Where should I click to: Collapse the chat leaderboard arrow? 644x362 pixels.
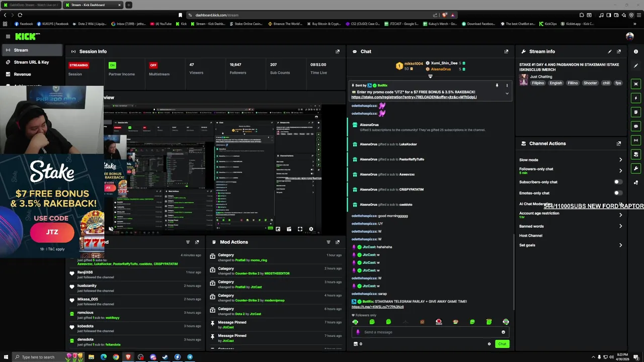tap(430, 76)
